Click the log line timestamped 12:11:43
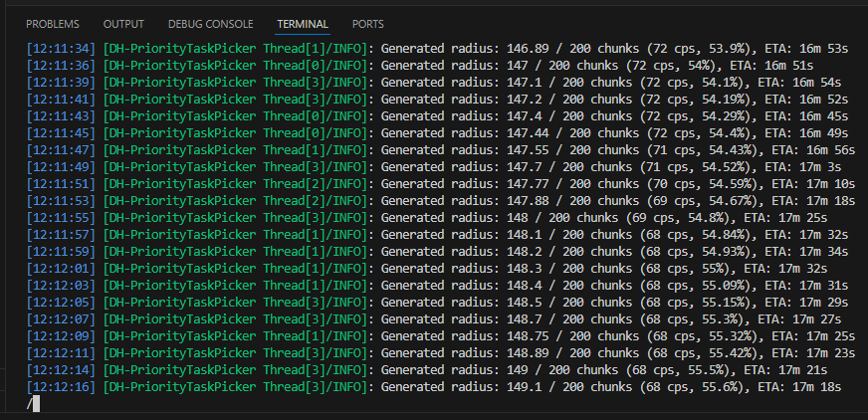The image size is (868, 420). [x=437, y=116]
